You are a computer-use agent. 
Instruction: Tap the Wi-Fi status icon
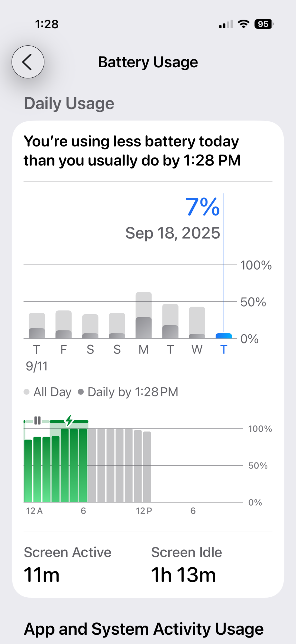(x=244, y=24)
